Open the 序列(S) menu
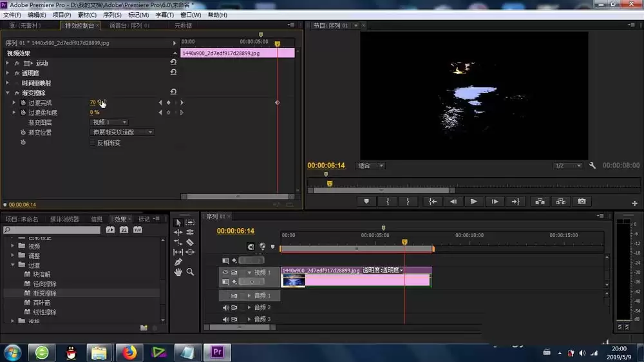This screenshot has width=644, height=362. coord(112,15)
